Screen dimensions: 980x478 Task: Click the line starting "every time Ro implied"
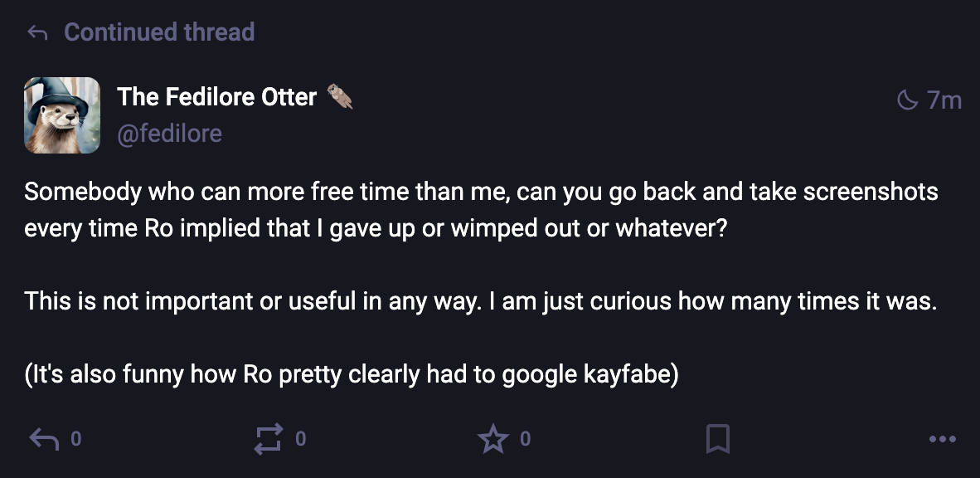pyautogui.click(x=376, y=228)
